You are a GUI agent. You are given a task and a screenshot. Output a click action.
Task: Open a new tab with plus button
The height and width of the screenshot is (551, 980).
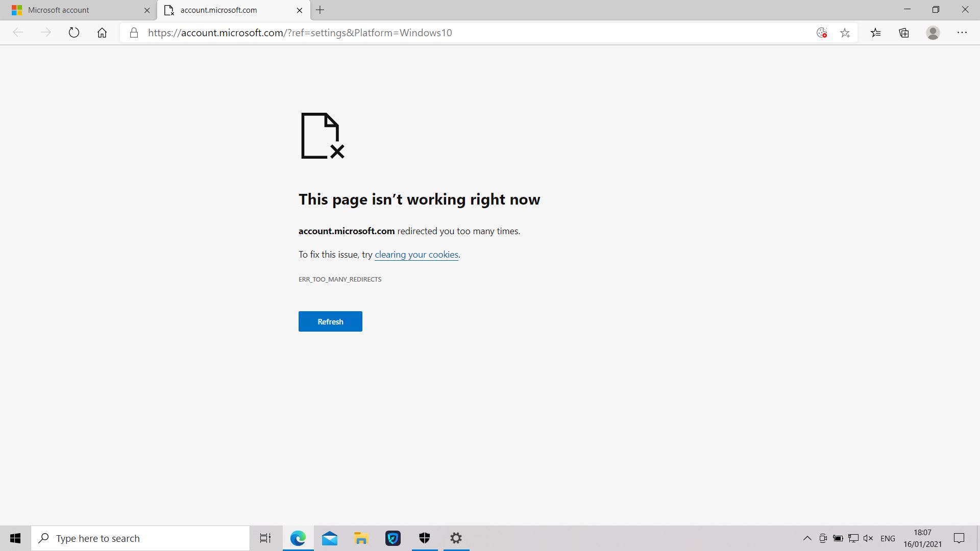click(320, 10)
